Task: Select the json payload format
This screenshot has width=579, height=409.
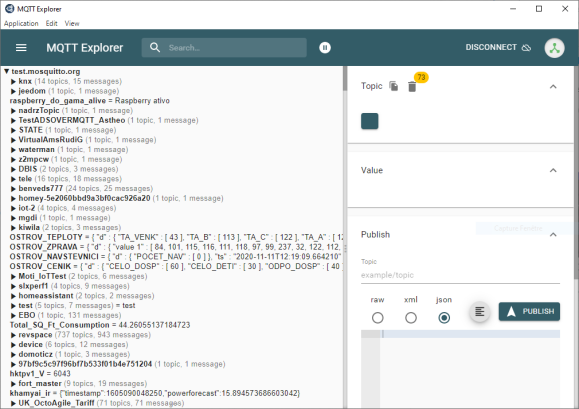Action: pos(444,317)
